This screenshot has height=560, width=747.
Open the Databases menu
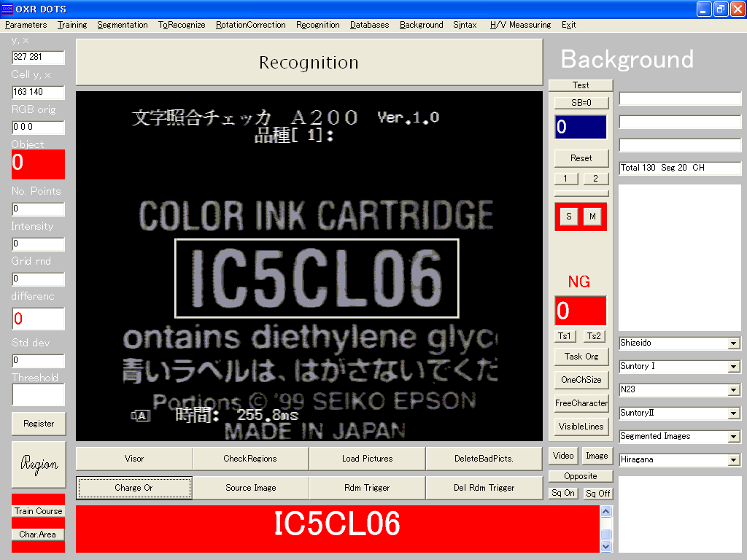point(369,25)
